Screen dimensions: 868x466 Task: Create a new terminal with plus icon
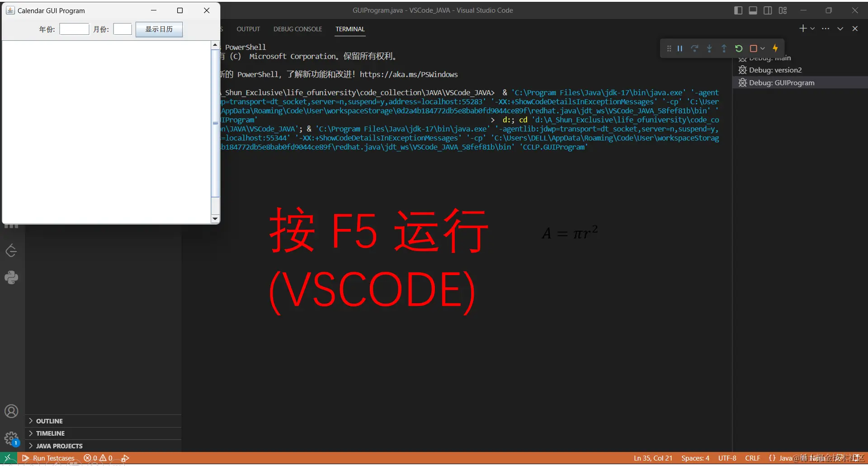pyautogui.click(x=803, y=29)
